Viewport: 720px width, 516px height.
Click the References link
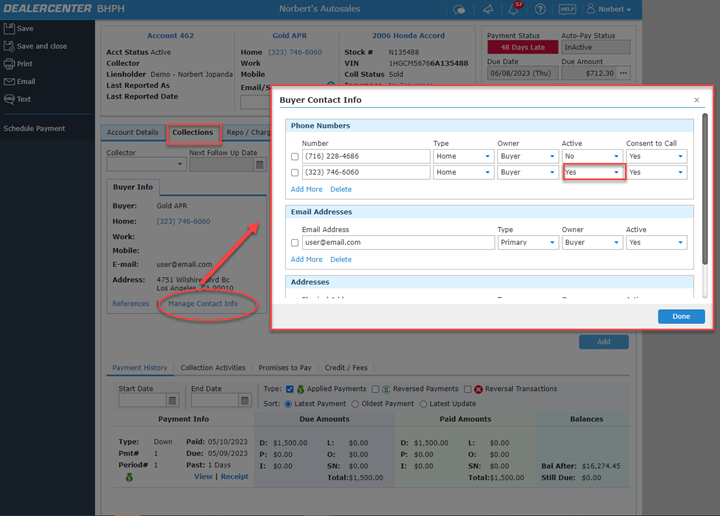pyautogui.click(x=131, y=303)
